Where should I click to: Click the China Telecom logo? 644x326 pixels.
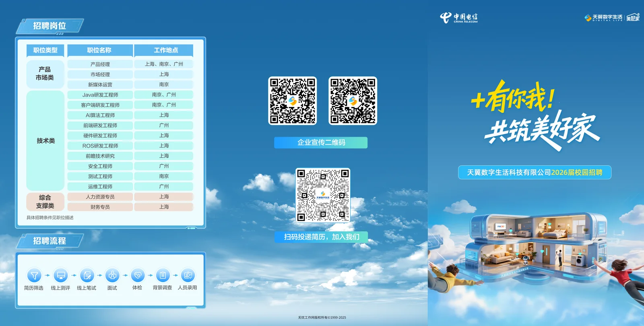(x=458, y=18)
